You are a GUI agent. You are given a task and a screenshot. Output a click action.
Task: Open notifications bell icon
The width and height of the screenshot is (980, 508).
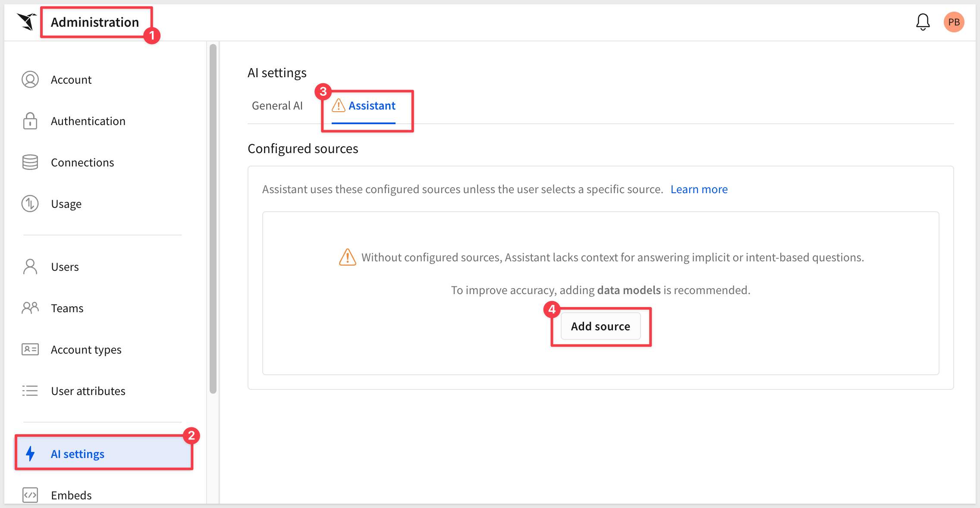point(923,22)
